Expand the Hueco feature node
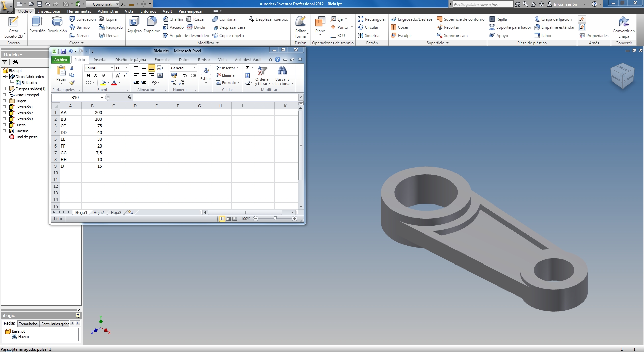The width and height of the screenshot is (644, 352). pos(4,125)
